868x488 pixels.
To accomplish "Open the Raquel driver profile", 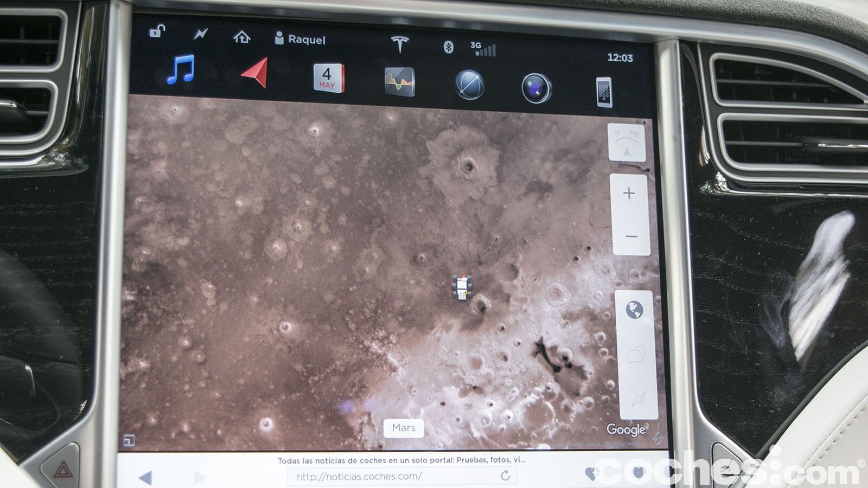I will pos(300,38).
